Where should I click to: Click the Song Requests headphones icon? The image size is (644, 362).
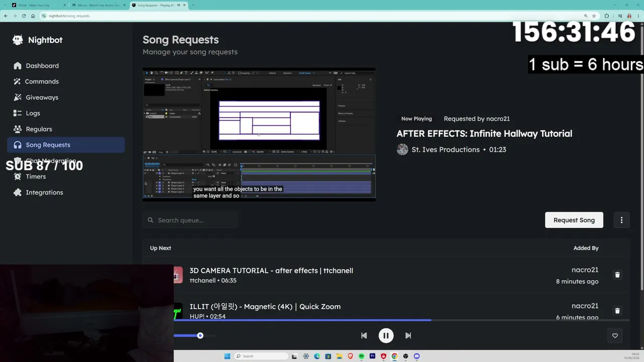(18, 145)
